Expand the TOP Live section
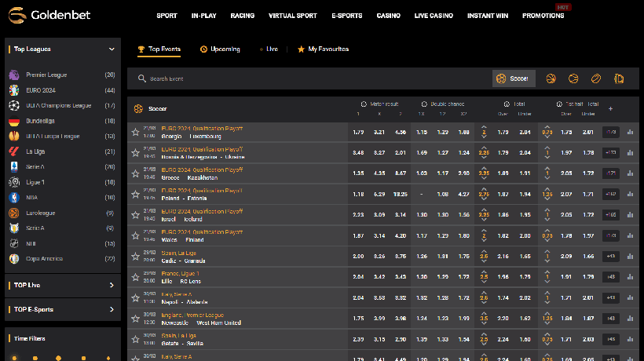 click(x=112, y=286)
